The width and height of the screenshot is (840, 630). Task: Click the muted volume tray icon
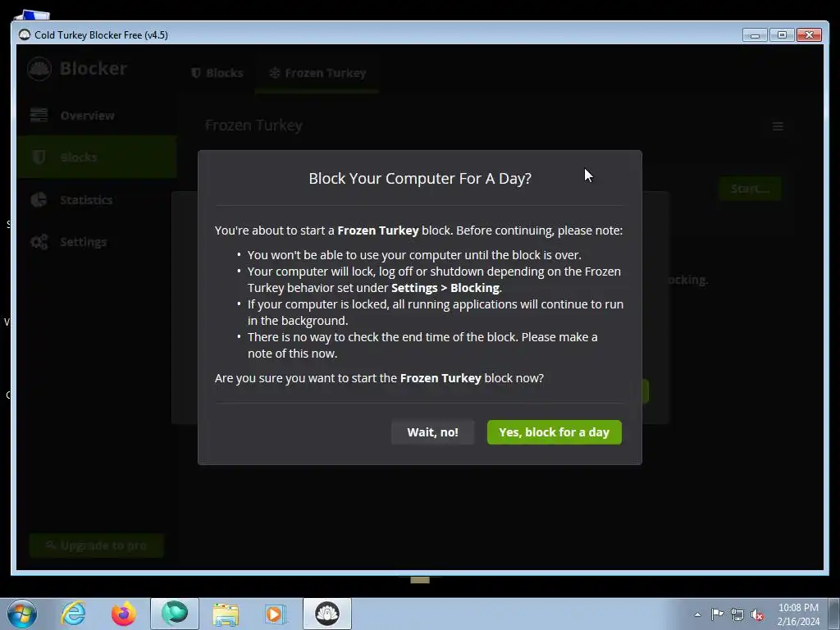(x=757, y=615)
